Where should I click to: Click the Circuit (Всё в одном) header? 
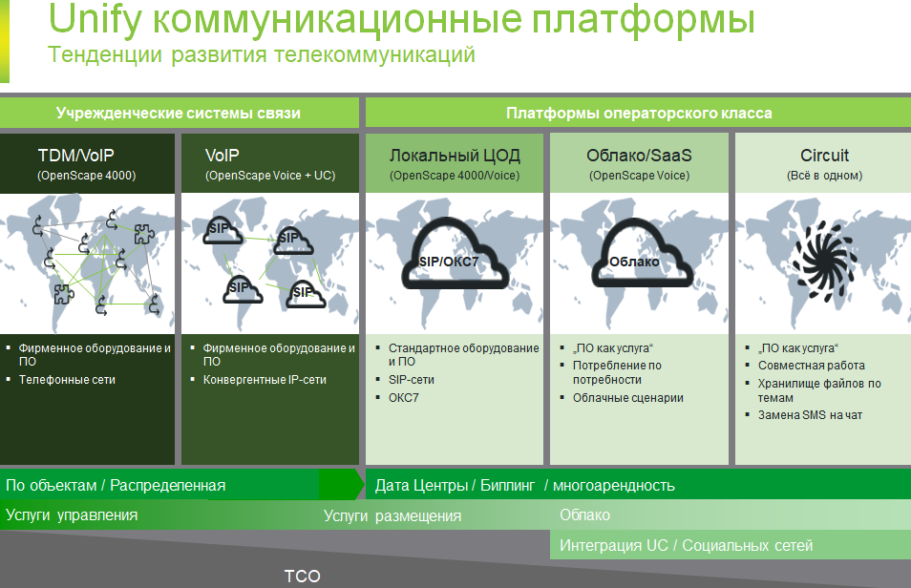tap(824, 163)
